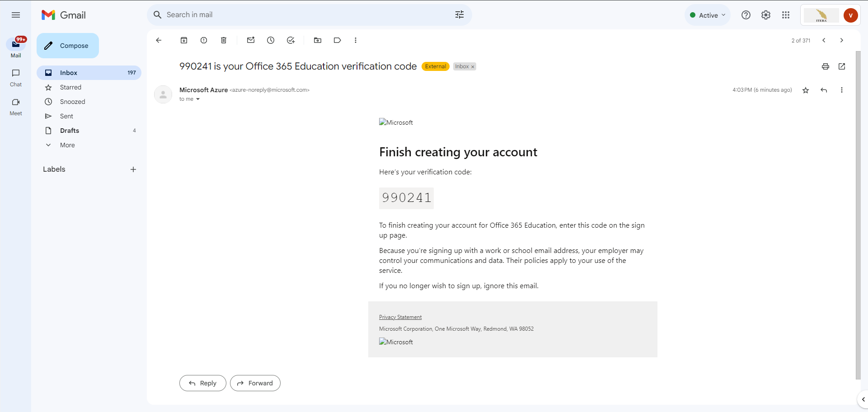Expand More in the sidebar
The width and height of the screenshot is (868, 412).
tap(67, 145)
